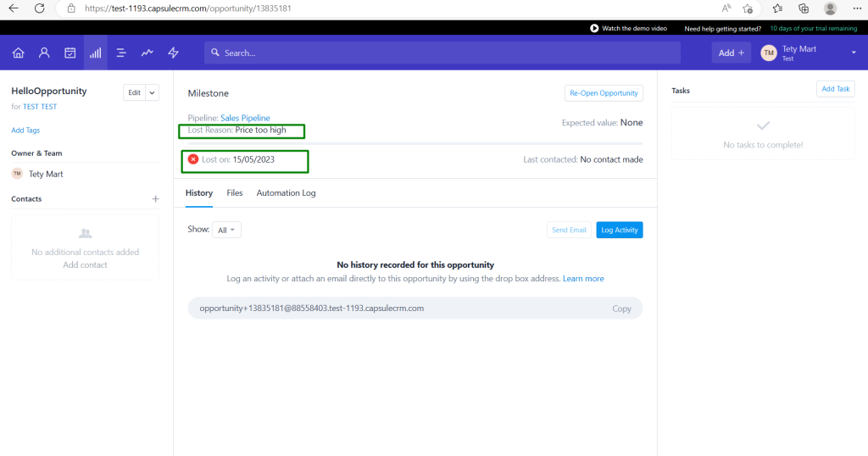Click the plus icon next to Contacts
868x456 pixels.
pos(156,198)
